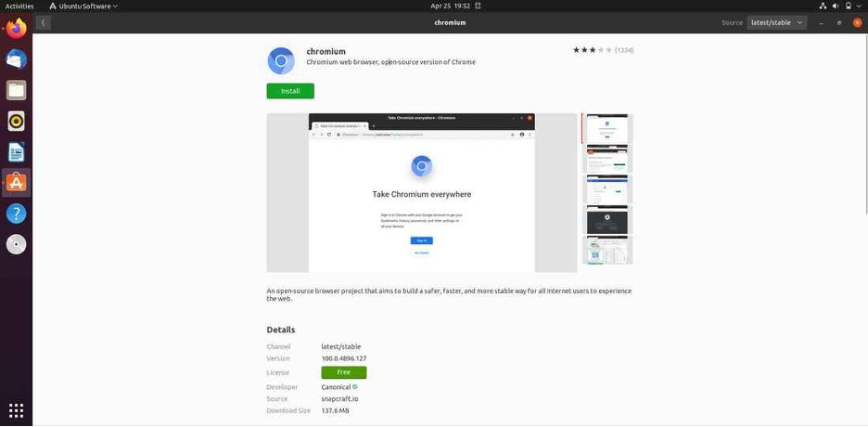868x427 pixels.
Task: Open the latest/stable Source dropdown
Action: point(776,22)
